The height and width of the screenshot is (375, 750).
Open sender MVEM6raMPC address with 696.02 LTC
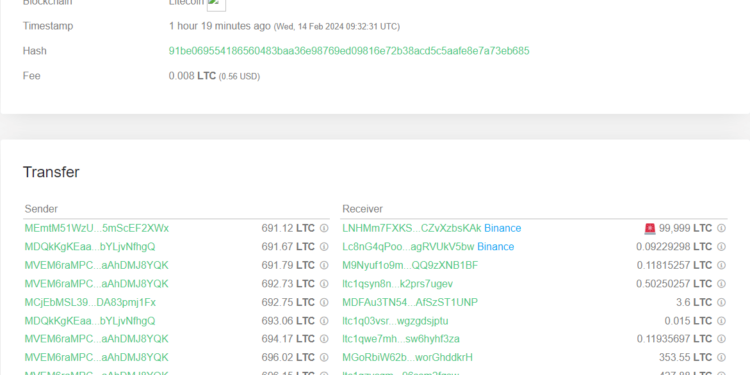point(97,357)
